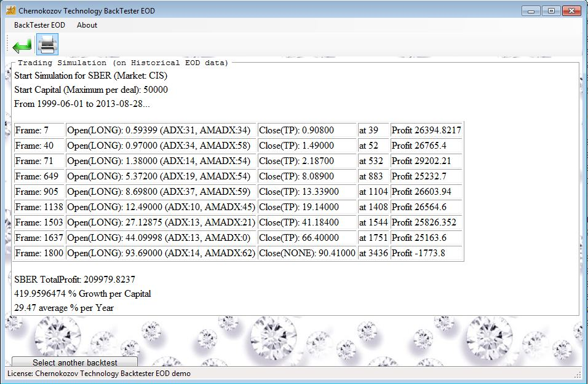Close the BackTester window
Image resolution: width=588 pixels, height=384 pixels.
571,11
